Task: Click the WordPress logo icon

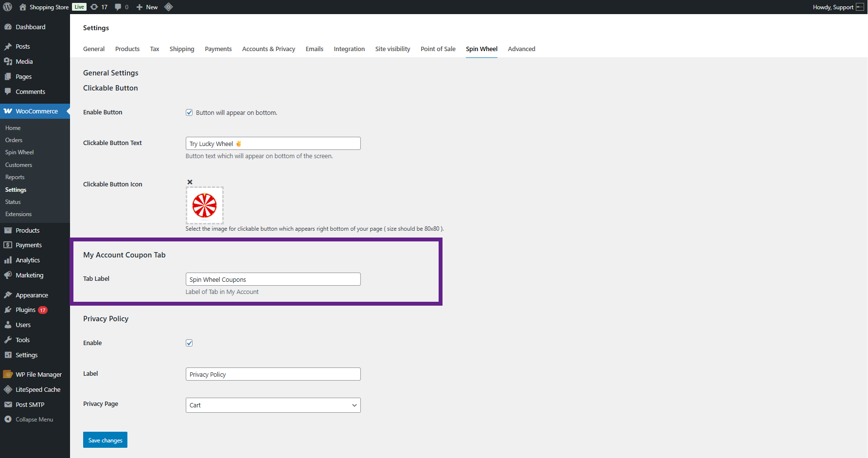Action: click(x=8, y=7)
